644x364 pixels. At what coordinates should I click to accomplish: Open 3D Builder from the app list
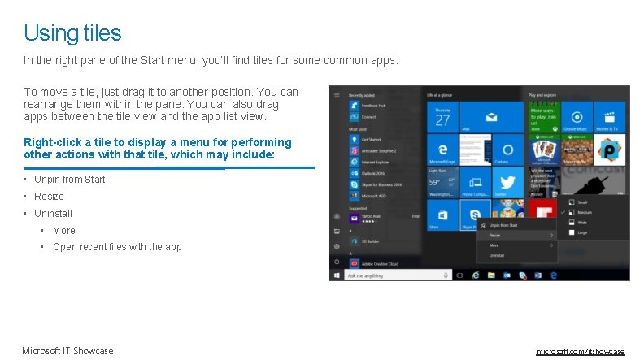point(365,241)
